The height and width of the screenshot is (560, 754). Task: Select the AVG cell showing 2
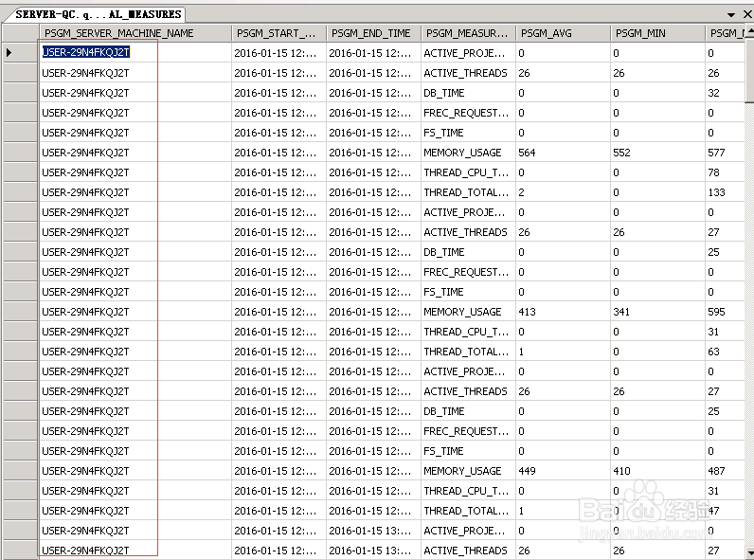(x=563, y=192)
